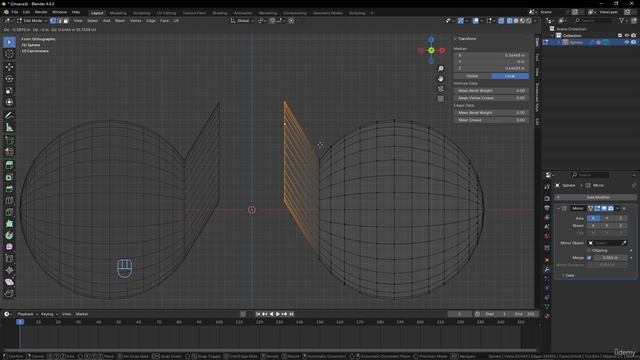
Task: Select the Measure tool in the left toolbar
Action: click(x=9, y=127)
